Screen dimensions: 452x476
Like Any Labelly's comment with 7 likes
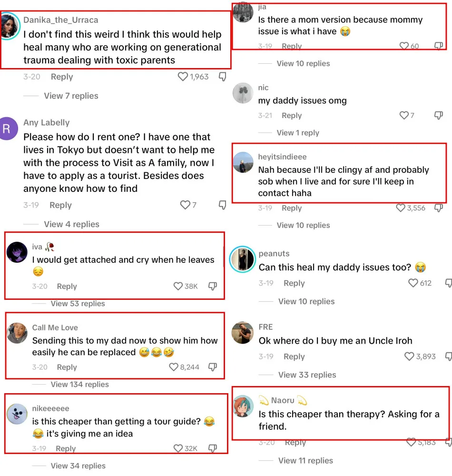coord(185,205)
